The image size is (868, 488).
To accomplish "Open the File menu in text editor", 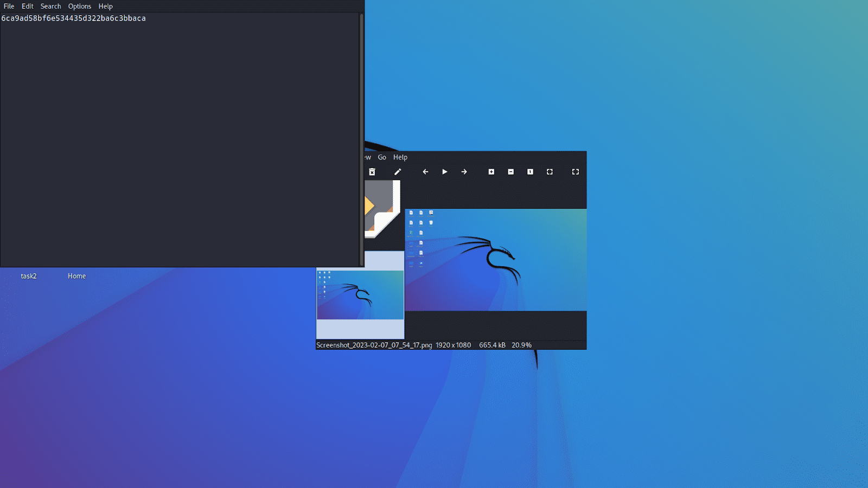I will point(9,7).
